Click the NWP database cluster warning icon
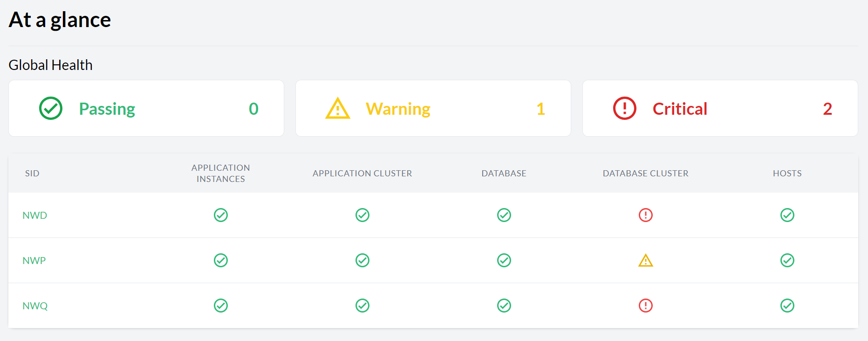The height and width of the screenshot is (341, 868). 645,260
